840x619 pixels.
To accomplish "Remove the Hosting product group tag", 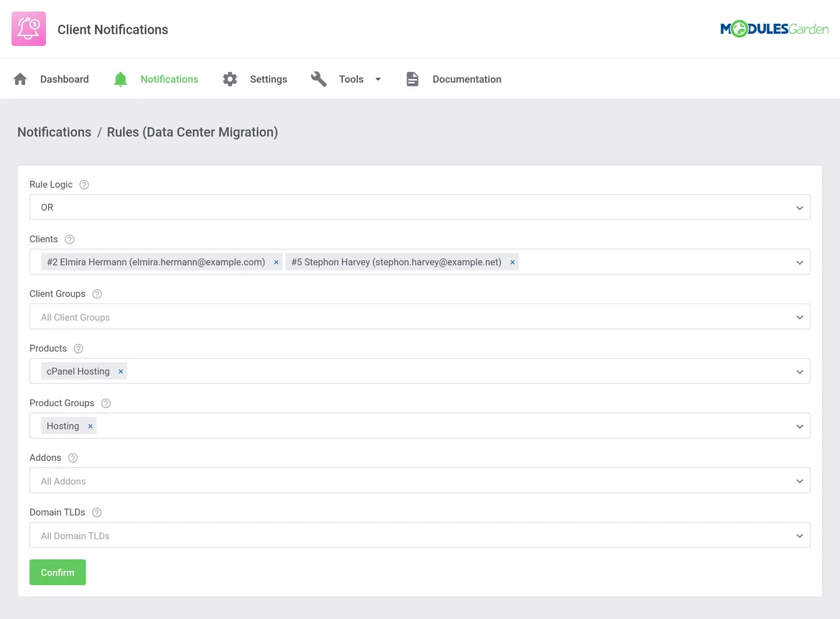I will [x=90, y=426].
